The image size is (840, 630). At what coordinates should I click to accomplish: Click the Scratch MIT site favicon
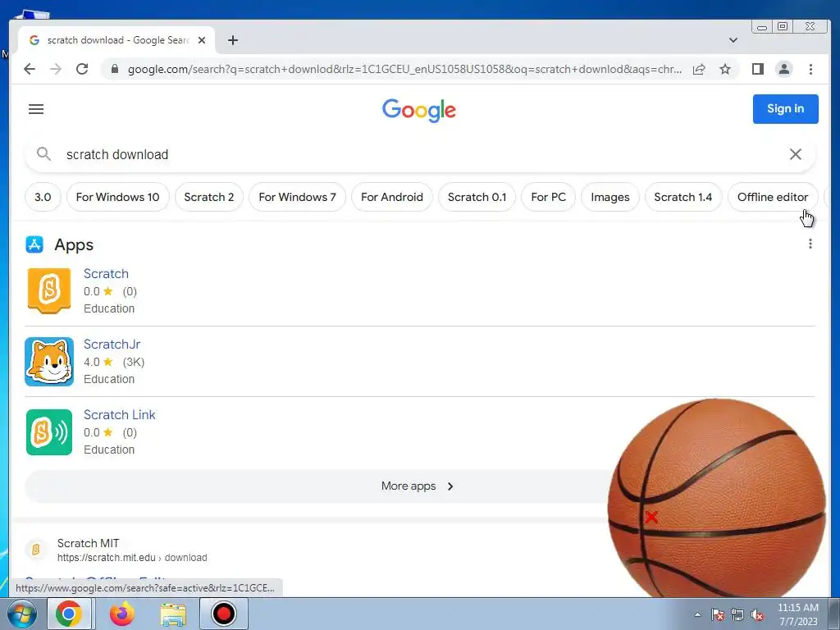36,550
